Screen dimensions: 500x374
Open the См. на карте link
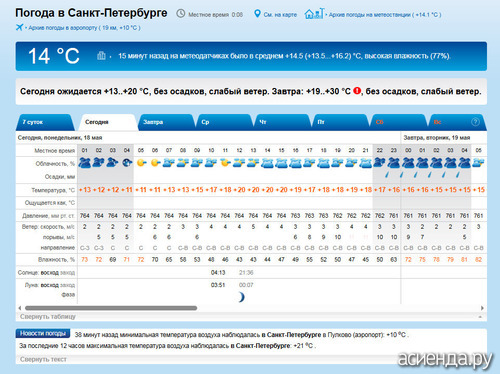tap(280, 15)
